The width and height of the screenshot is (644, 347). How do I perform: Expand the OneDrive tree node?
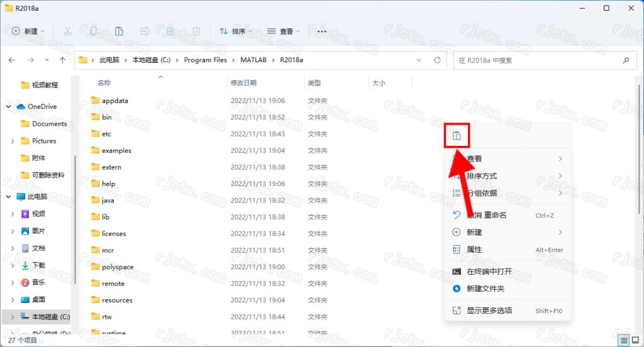8,107
